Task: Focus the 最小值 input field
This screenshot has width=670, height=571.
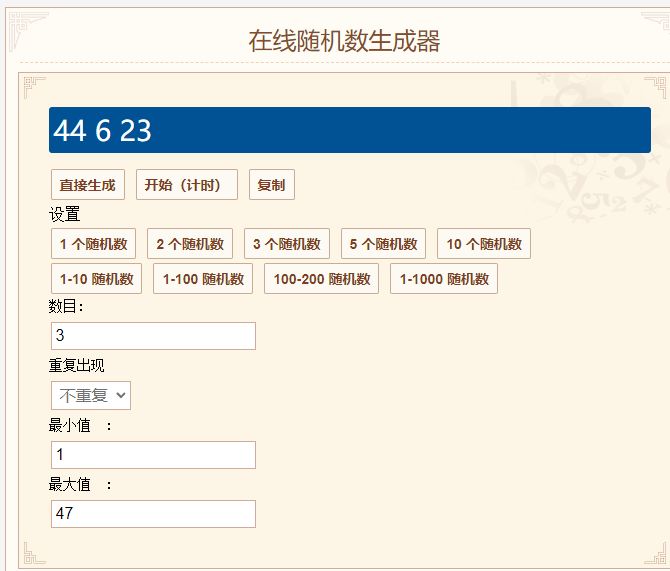Action: pyautogui.click(x=153, y=455)
